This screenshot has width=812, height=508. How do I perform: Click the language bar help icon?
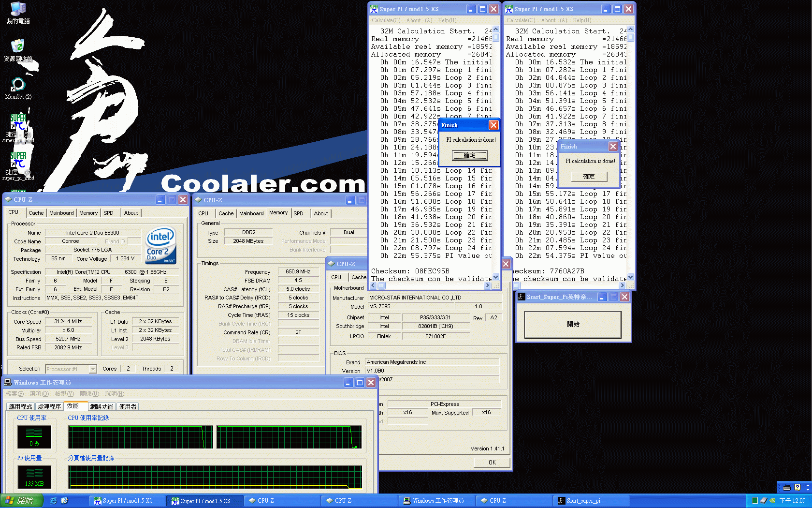(797, 488)
